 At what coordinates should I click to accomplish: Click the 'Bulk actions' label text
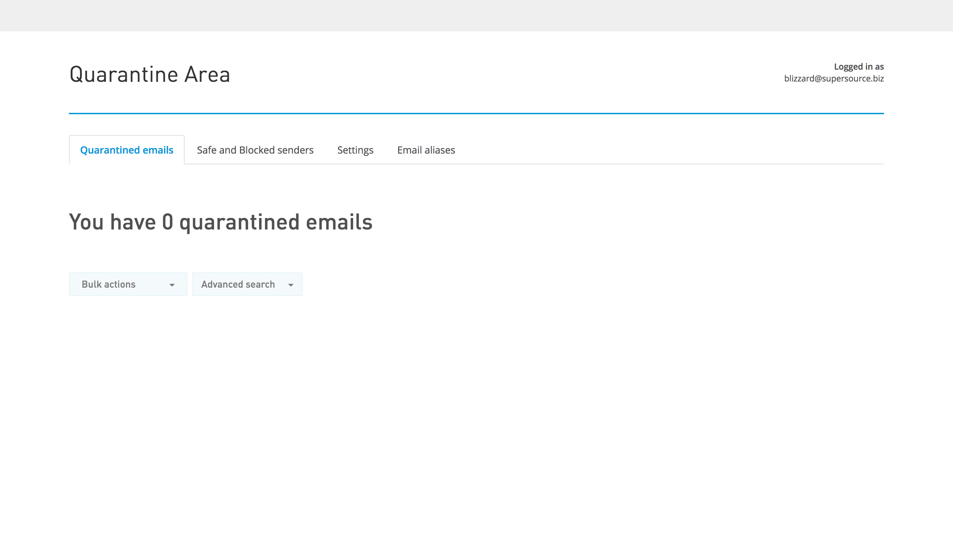pos(109,284)
